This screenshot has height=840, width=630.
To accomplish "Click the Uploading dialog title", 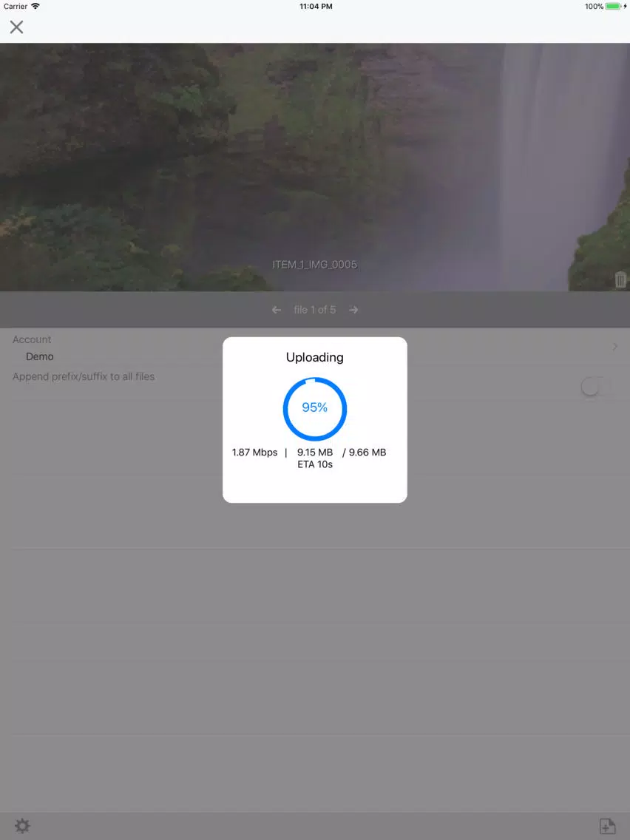I will click(315, 357).
